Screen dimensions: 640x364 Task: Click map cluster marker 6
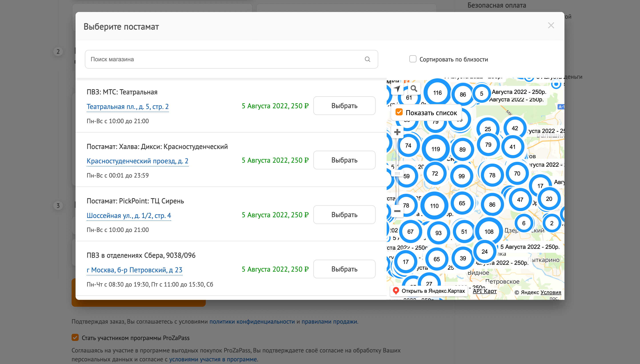tap(524, 223)
